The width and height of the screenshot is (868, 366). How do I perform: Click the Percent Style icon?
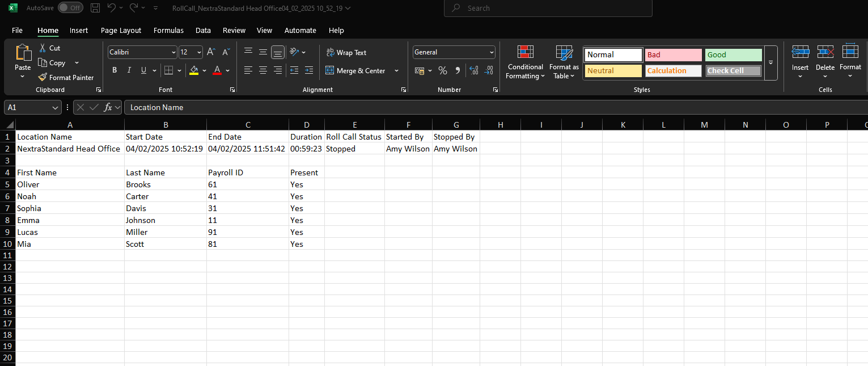click(443, 71)
